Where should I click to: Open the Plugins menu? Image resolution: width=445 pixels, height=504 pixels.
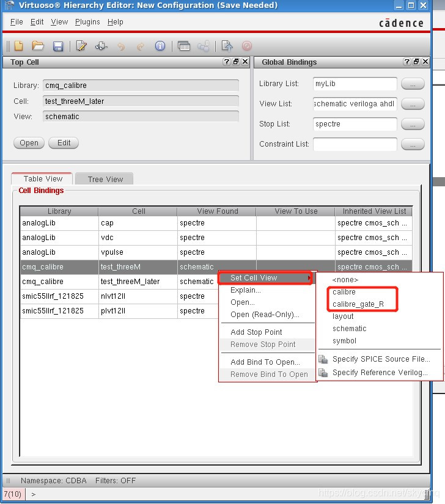tap(87, 22)
